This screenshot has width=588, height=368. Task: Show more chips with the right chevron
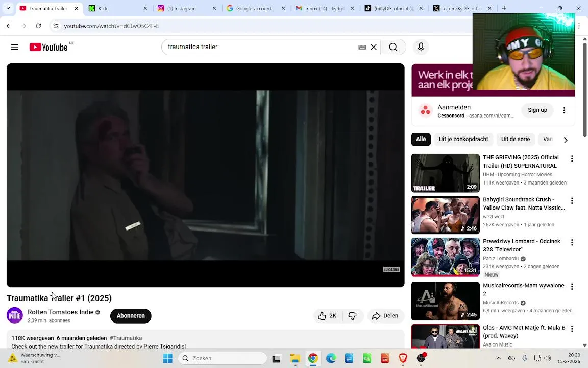click(x=566, y=140)
